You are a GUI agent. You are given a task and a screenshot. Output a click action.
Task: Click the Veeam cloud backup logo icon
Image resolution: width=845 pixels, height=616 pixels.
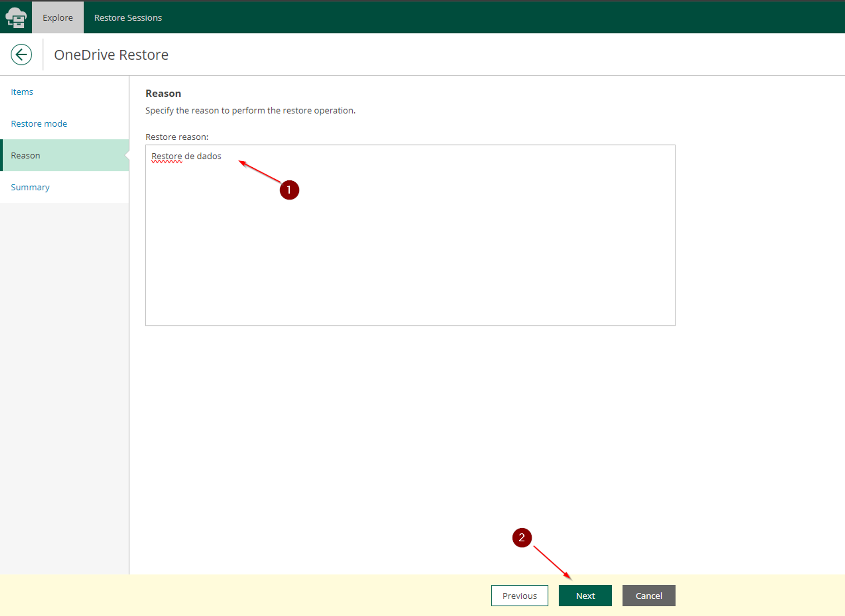[16, 18]
